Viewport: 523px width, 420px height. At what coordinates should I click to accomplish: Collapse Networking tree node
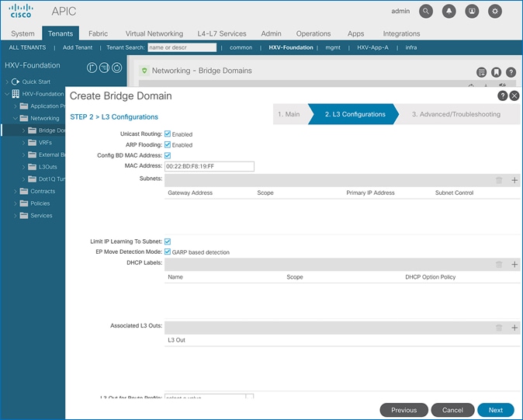tap(16, 118)
